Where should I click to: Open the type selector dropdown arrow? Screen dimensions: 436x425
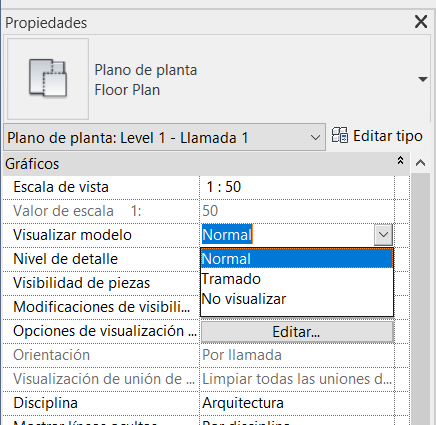click(423, 79)
